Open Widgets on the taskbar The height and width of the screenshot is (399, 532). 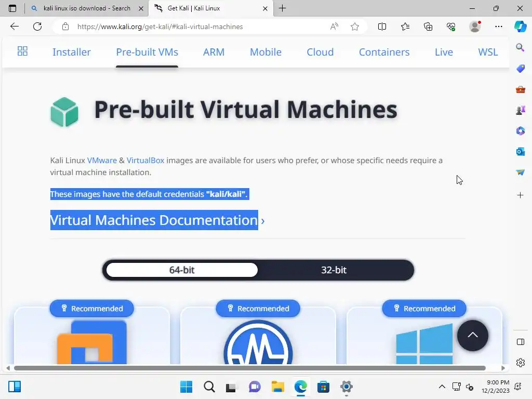point(15,387)
